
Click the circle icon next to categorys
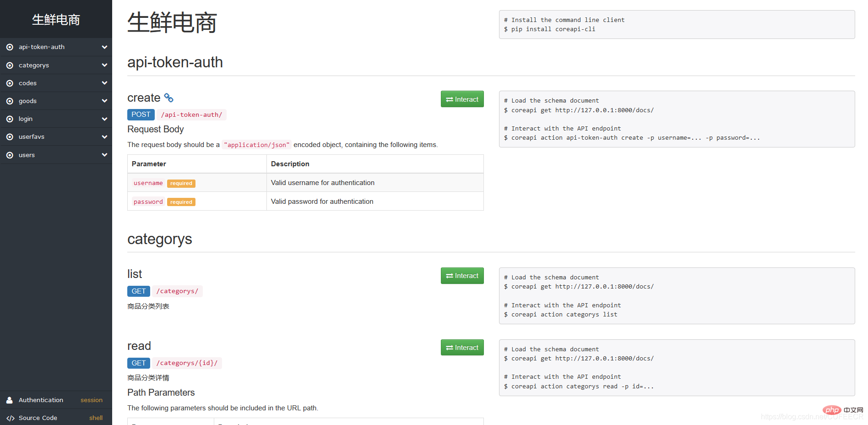coord(10,65)
